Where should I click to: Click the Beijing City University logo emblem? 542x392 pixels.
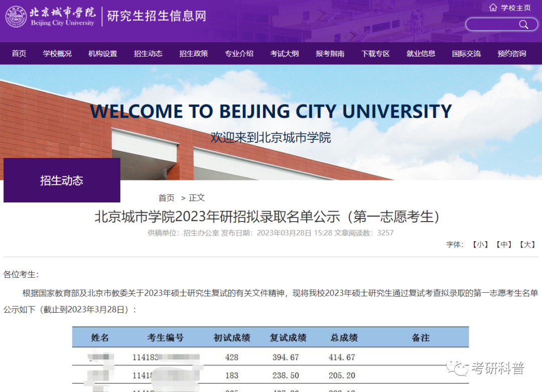pos(16,16)
